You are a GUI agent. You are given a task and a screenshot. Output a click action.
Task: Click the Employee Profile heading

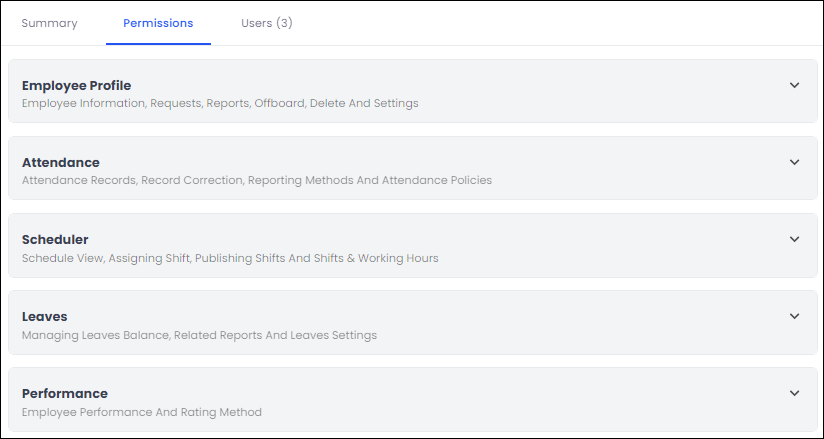(76, 86)
